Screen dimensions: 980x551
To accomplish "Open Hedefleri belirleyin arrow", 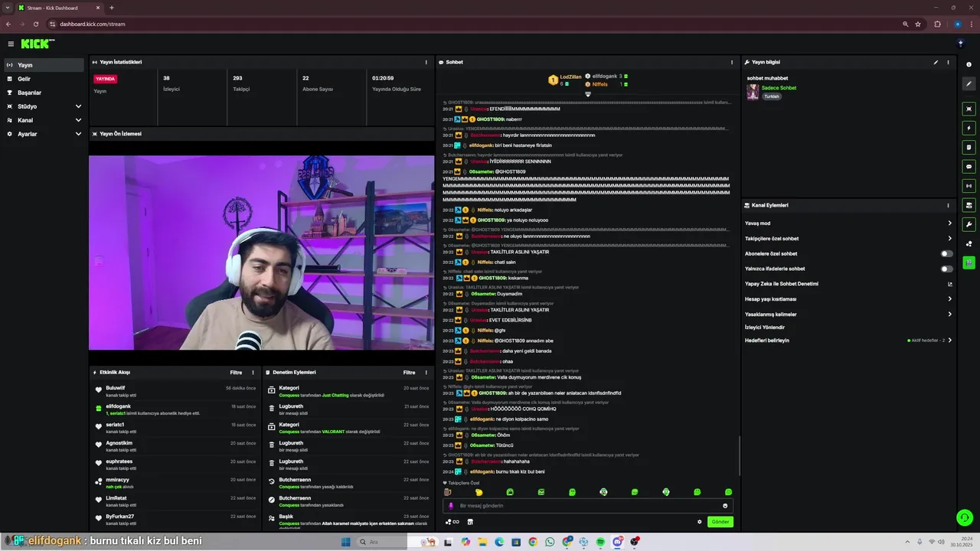I will tap(949, 341).
